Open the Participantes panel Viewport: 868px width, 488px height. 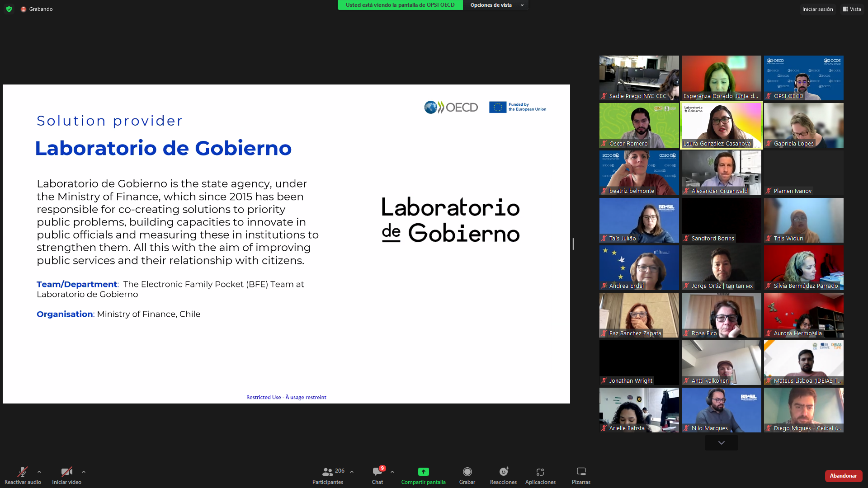pyautogui.click(x=328, y=475)
